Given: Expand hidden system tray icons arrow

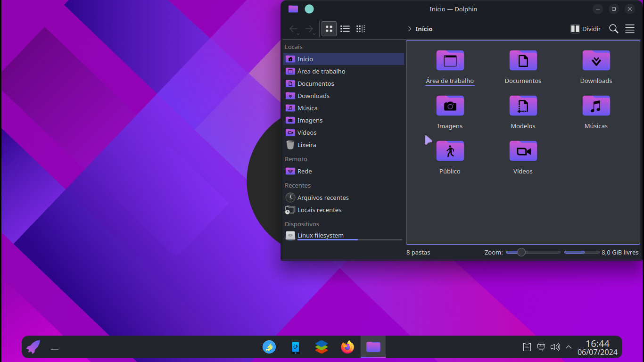Looking at the screenshot, I should click(569, 347).
